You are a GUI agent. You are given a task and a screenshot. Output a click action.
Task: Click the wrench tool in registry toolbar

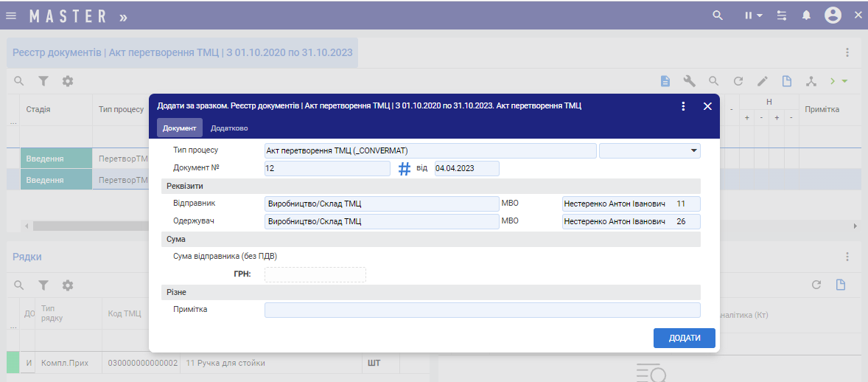tap(690, 81)
